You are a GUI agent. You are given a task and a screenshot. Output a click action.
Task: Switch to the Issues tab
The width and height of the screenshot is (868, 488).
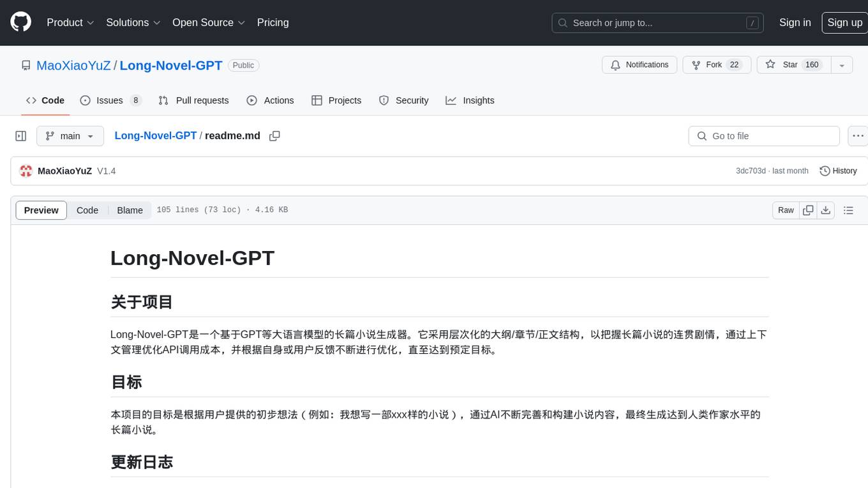[x=110, y=100]
